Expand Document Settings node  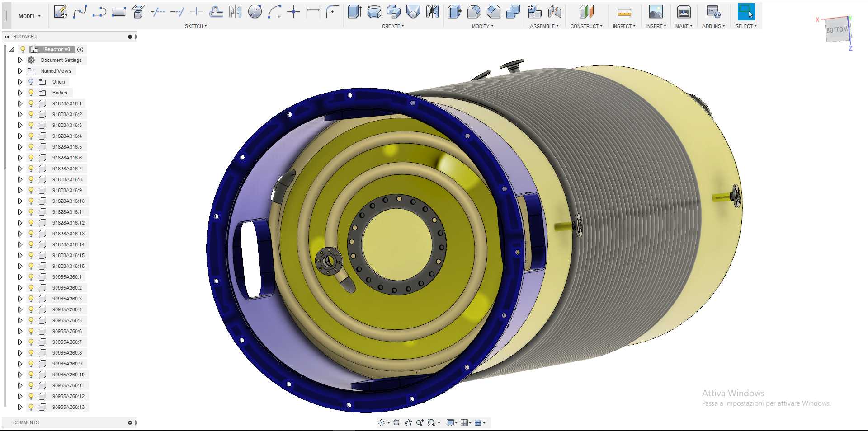(x=20, y=60)
